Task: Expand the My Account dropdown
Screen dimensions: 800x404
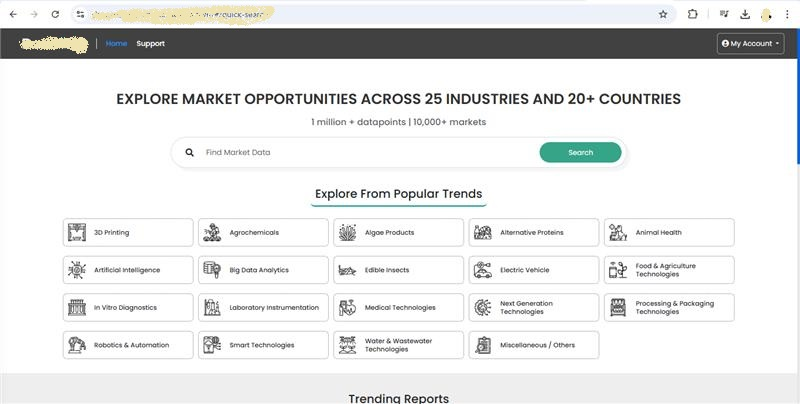Action: point(750,43)
